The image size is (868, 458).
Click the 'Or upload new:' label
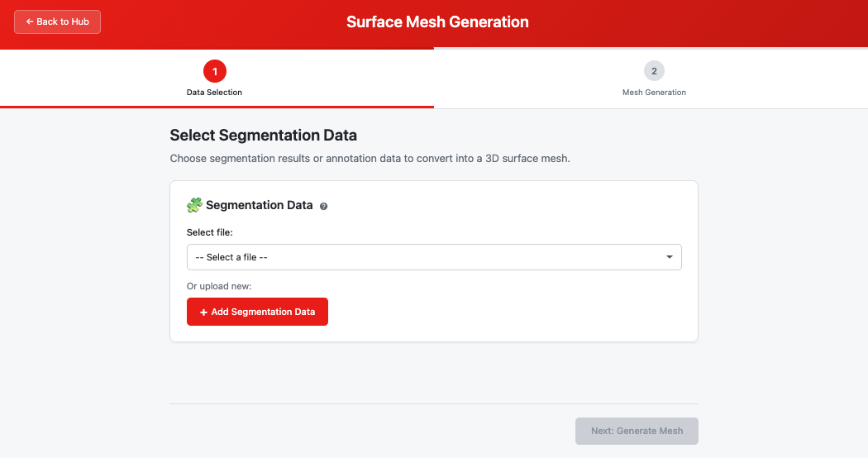pyautogui.click(x=219, y=286)
